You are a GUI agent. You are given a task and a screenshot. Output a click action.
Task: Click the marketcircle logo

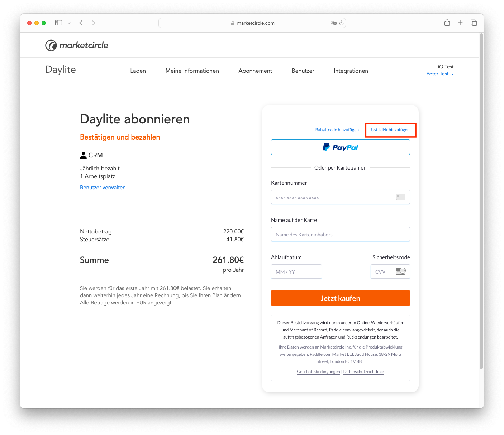pos(77,45)
